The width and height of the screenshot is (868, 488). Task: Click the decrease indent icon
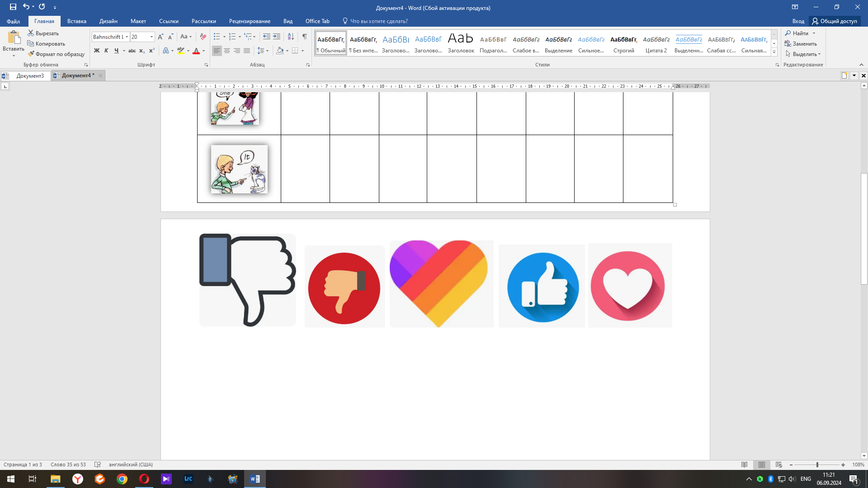click(x=267, y=37)
